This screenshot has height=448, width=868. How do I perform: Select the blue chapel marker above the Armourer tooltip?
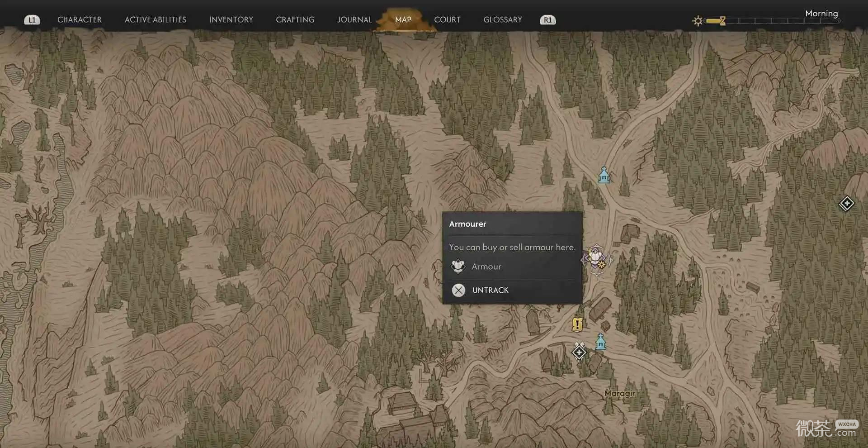(x=604, y=175)
